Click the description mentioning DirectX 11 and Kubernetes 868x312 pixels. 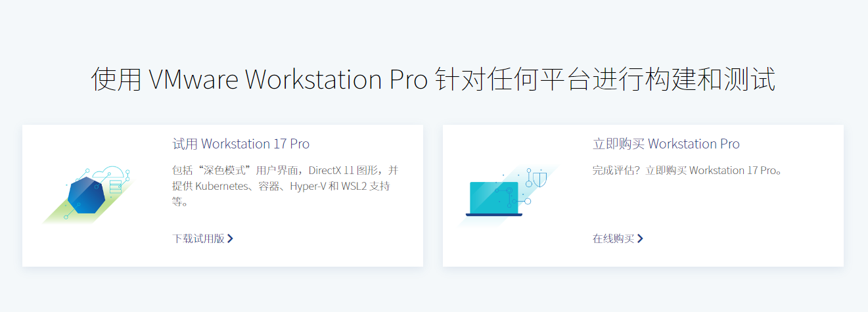pyautogui.click(x=285, y=186)
